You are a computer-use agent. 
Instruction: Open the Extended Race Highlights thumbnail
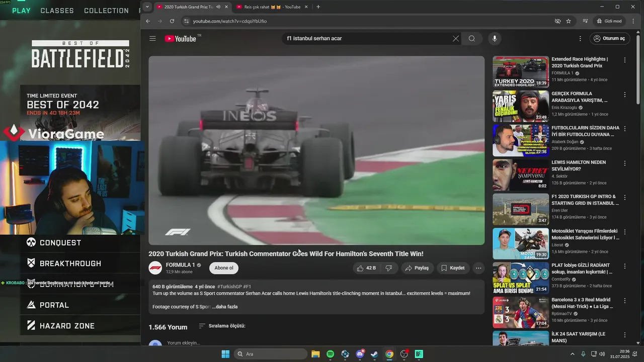520,72
